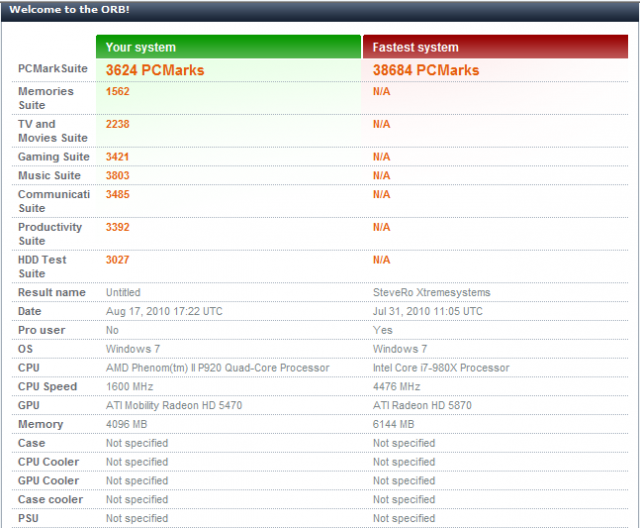The height and width of the screenshot is (528, 640).
Task: Click 'ATI Radeon HD 5870'
Action: pyautogui.click(x=422, y=405)
